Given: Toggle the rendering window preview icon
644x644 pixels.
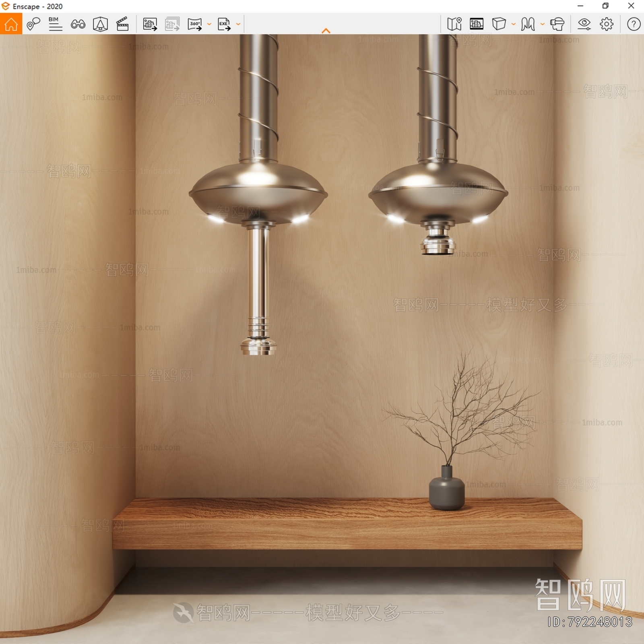Looking at the screenshot, I should coord(477,24).
